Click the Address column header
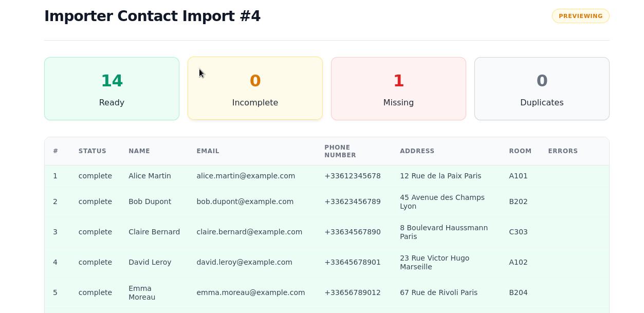The image size is (644, 313). tap(417, 151)
